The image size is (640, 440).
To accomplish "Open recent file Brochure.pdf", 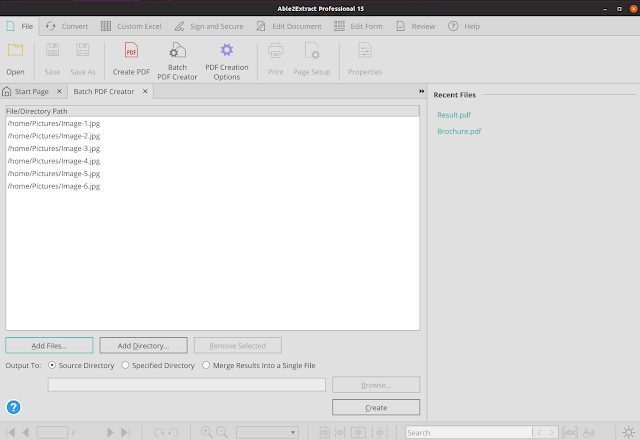I will pyautogui.click(x=459, y=131).
